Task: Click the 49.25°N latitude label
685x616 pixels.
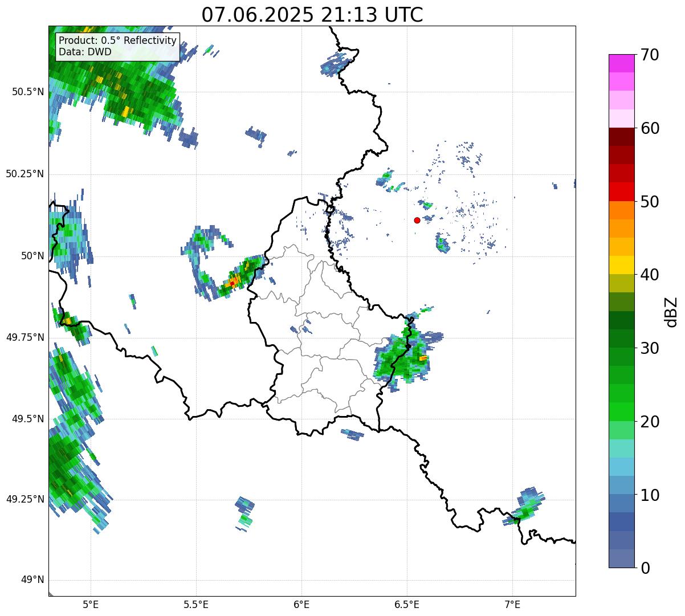Action: pos(25,500)
